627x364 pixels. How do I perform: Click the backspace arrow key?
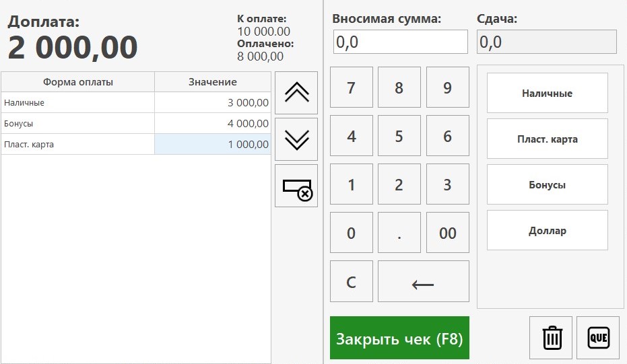pos(424,281)
